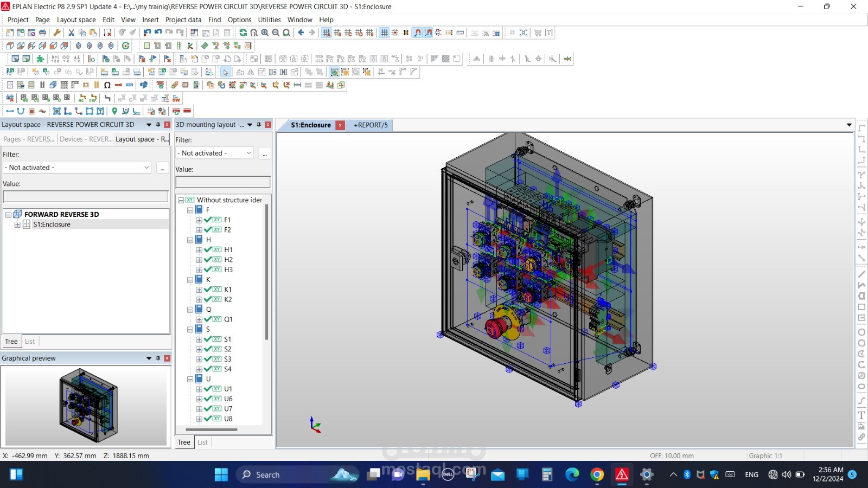Click the Print icon in the toolbar
The width and height of the screenshot is (868, 488).
pos(42,33)
